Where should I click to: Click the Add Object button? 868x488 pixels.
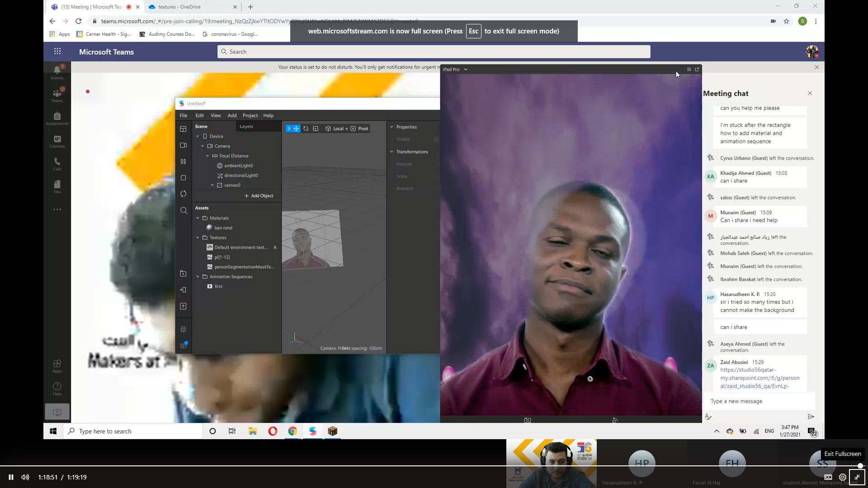(x=259, y=196)
